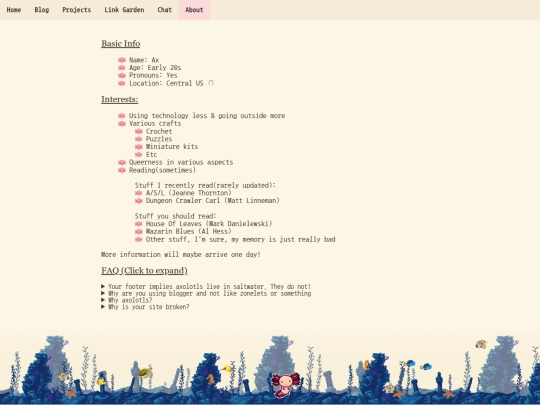Expand the 'Why axolotls?' FAQ
540x405 pixels.
[127, 300]
